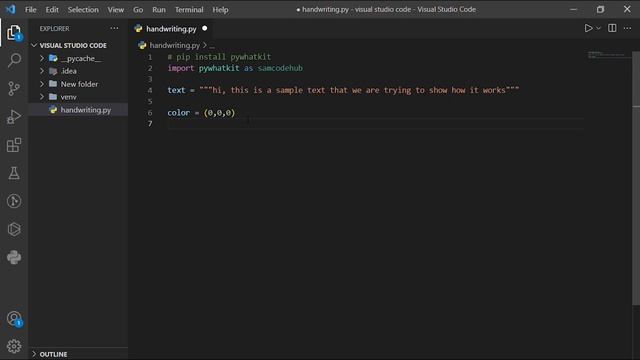Open the hexagon play extension icon
The width and height of the screenshot is (640, 360).
coord(14,229)
